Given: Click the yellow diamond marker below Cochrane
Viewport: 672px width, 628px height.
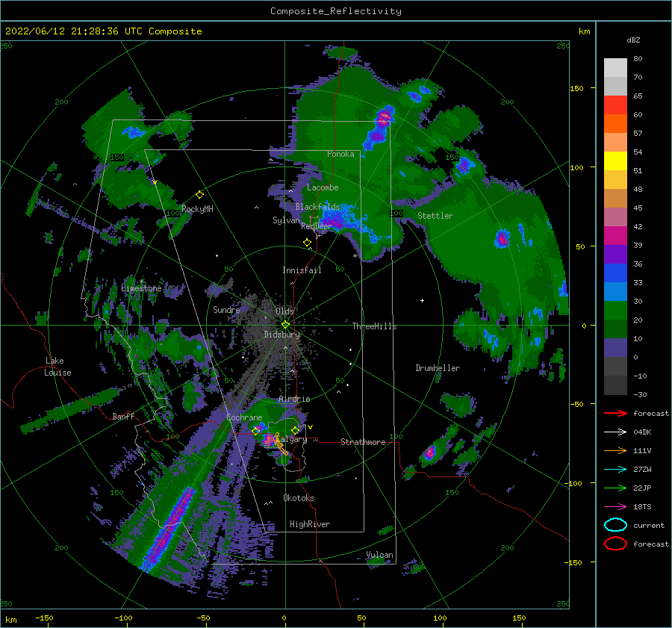Looking at the screenshot, I should click(256, 431).
